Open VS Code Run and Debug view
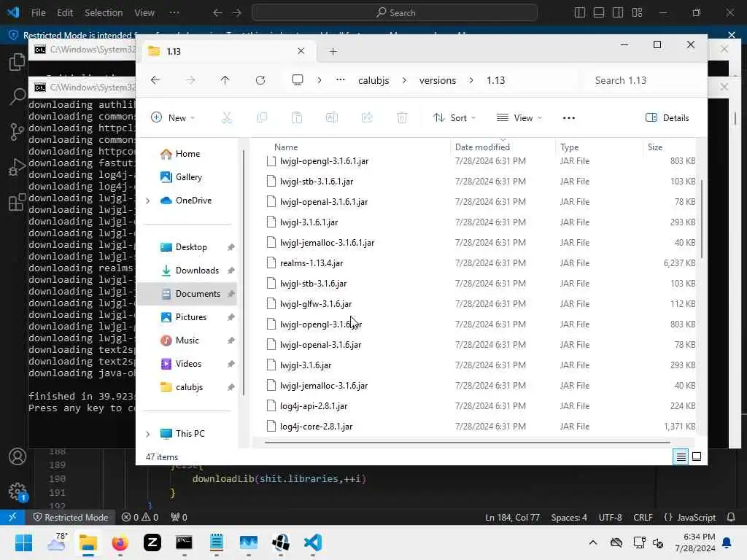The width and height of the screenshot is (747, 560). point(18,167)
